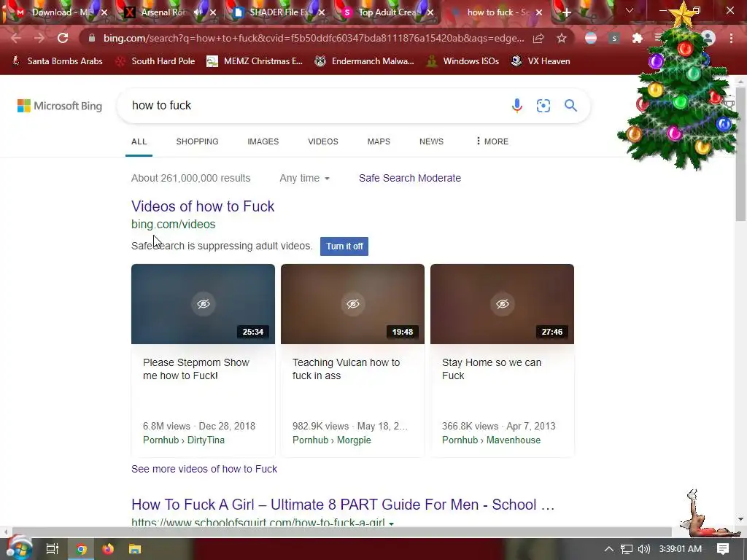Select the ALL results tab

coord(139,141)
